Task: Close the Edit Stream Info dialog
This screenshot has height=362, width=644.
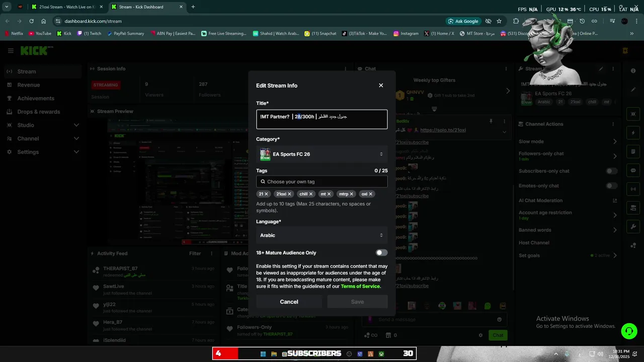Action: pyautogui.click(x=381, y=85)
